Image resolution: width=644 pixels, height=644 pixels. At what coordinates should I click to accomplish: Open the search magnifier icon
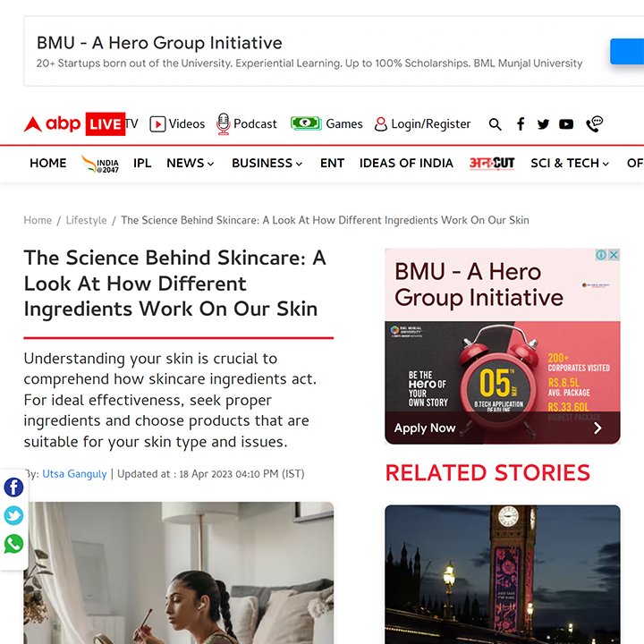pos(495,124)
